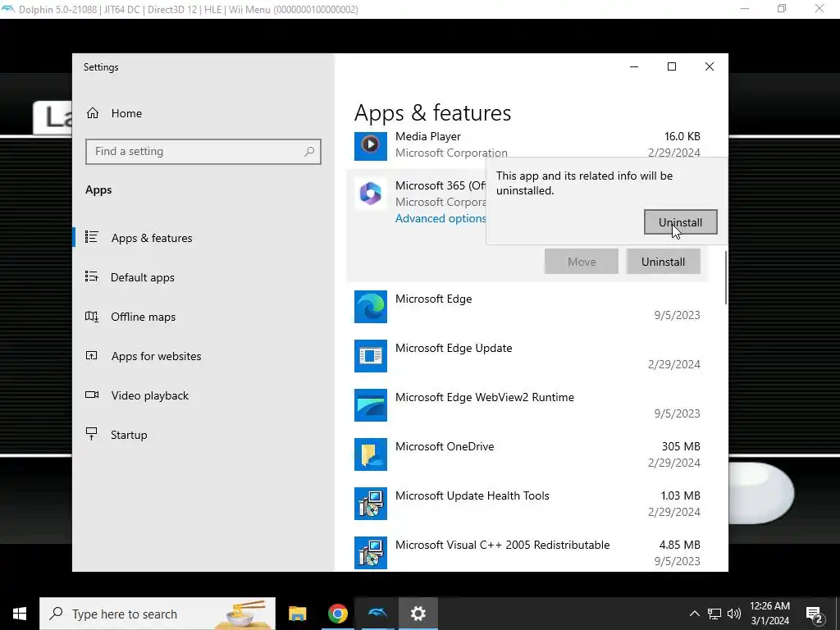840x630 pixels.
Task: Click the Microsoft 365 app icon
Action: pyautogui.click(x=370, y=194)
